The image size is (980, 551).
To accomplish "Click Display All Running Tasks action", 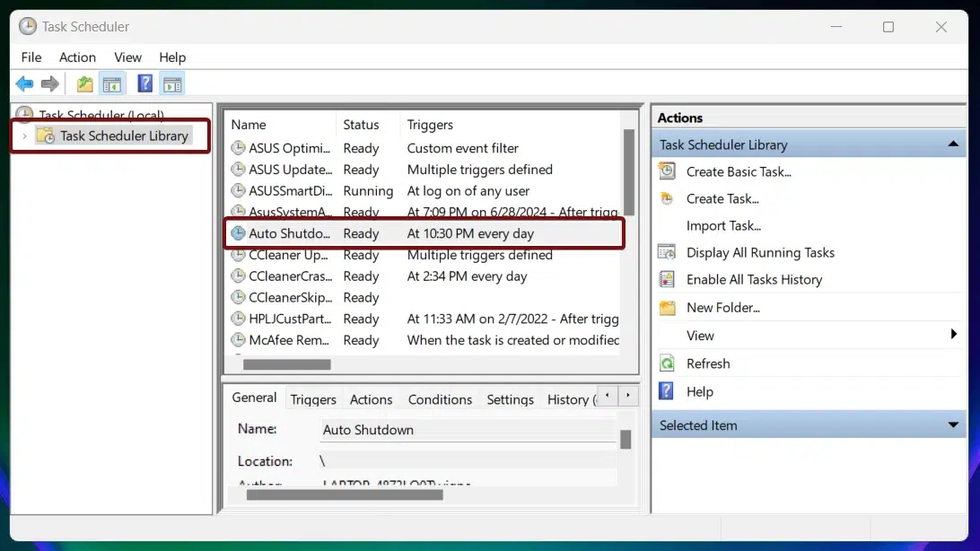I will 761,252.
